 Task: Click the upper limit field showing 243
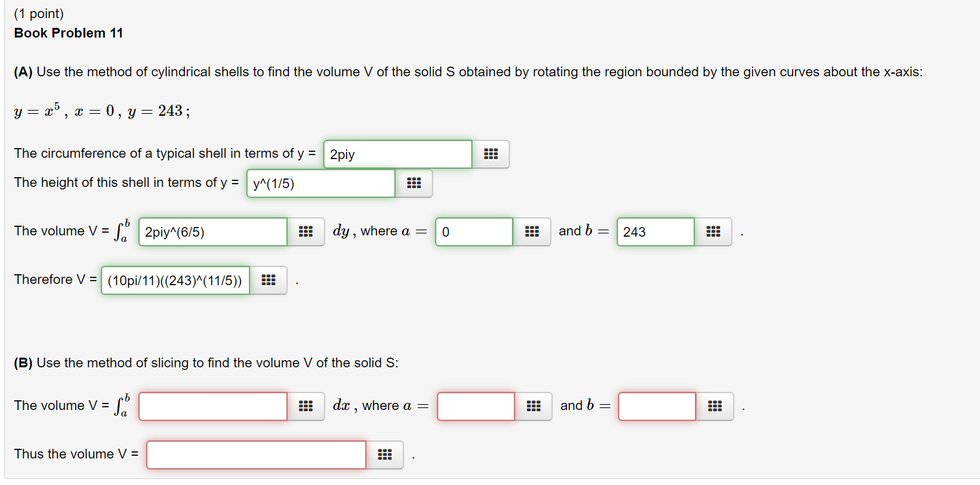655,232
